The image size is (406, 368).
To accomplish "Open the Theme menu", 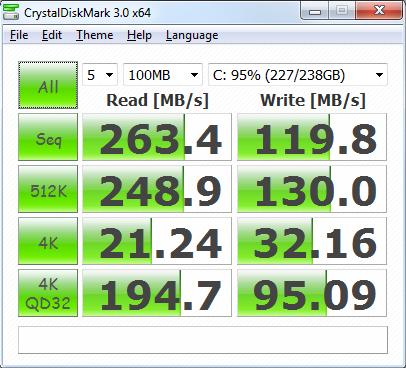I will pos(95,35).
